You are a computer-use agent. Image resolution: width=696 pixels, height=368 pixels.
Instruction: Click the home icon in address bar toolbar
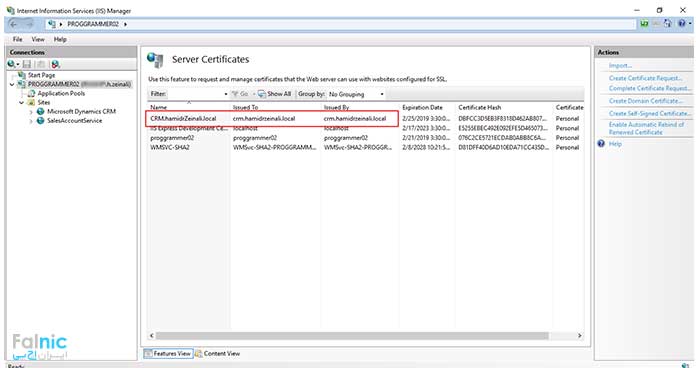[x=668, y=24]
